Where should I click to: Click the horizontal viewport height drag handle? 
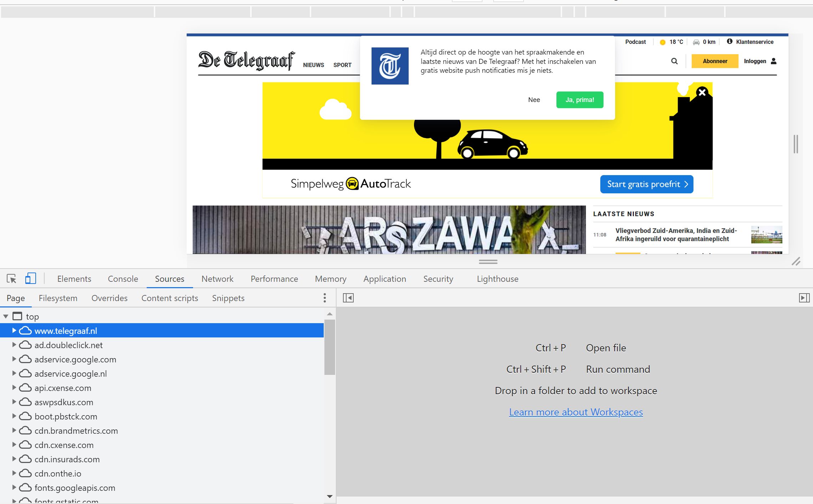point(488,261)
